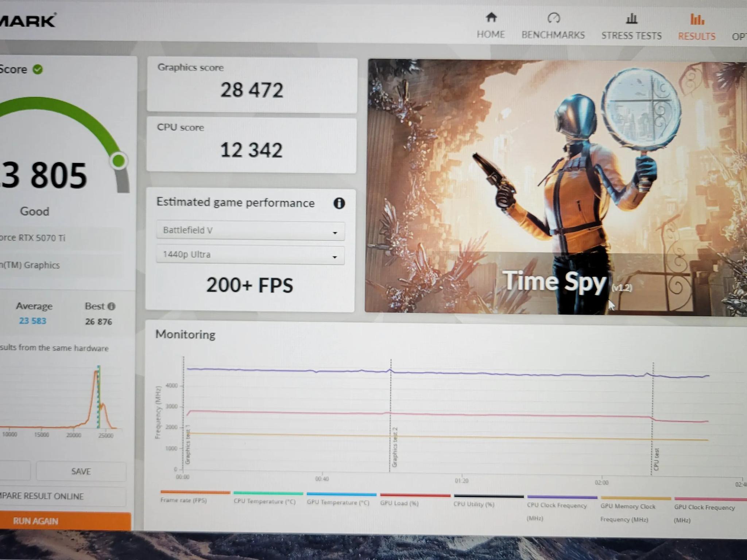The width and height of the screenshot is (747, 560).
Task: Click info icon next to Best score
Action: (112, 306)
